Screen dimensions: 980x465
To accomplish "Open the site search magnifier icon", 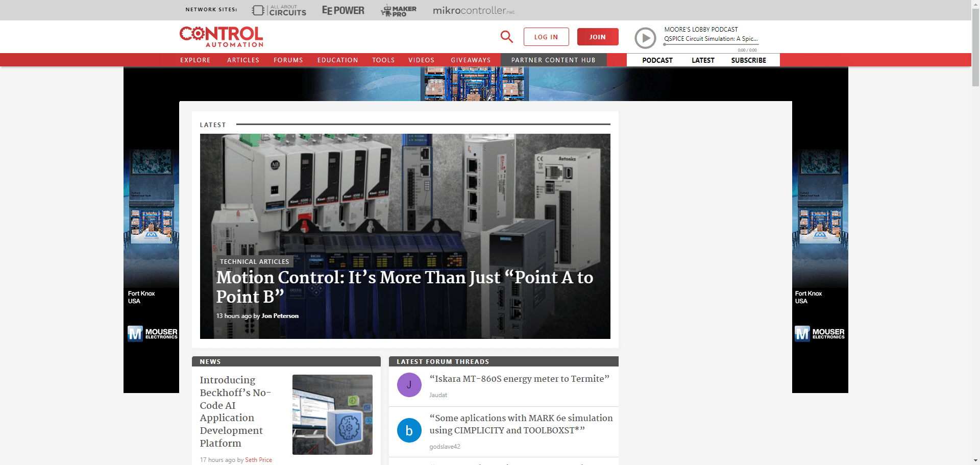I will (x=506, y=37).
